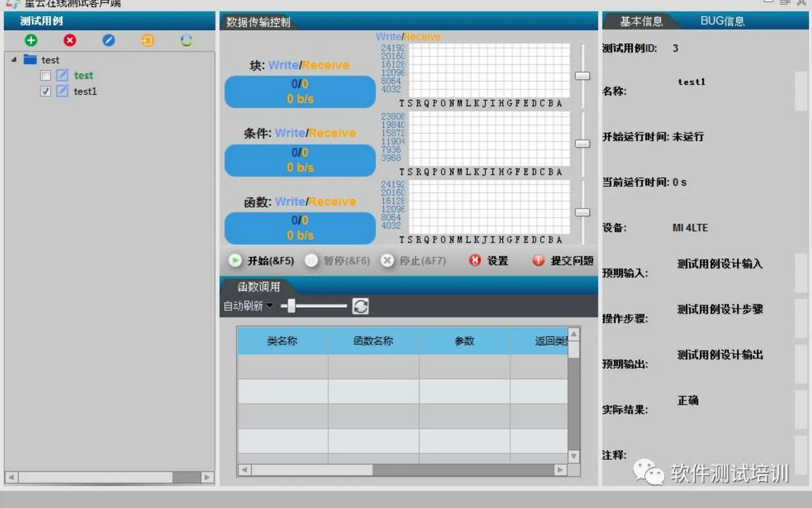The image size is (812, 508).
Task: Click the edit icon beside test1 item
Action: tap(62, 91)
